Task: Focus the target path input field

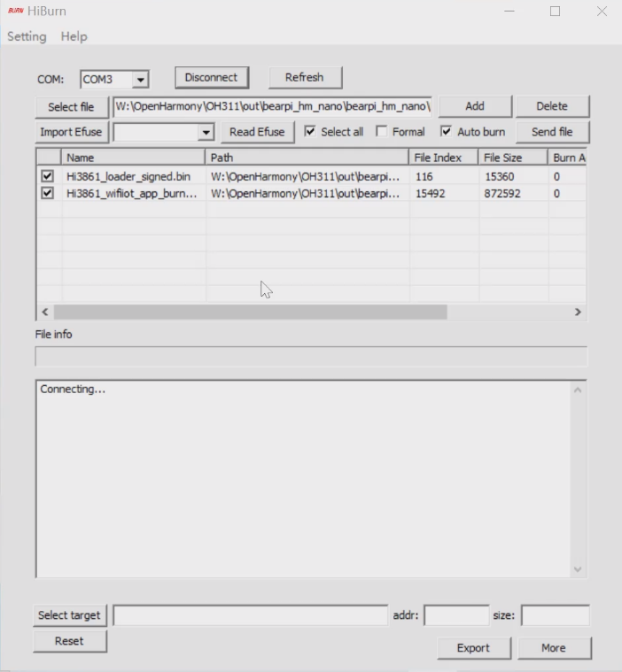Action: (251, 615)
